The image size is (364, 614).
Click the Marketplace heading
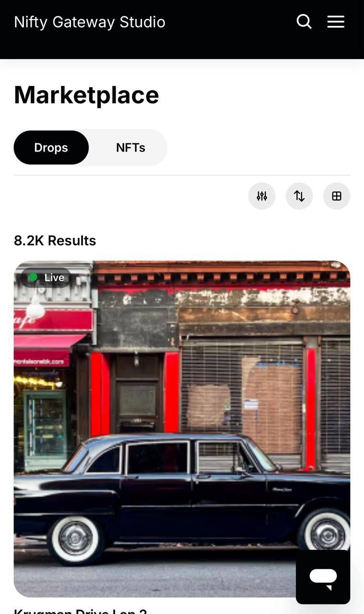(86, 94)
